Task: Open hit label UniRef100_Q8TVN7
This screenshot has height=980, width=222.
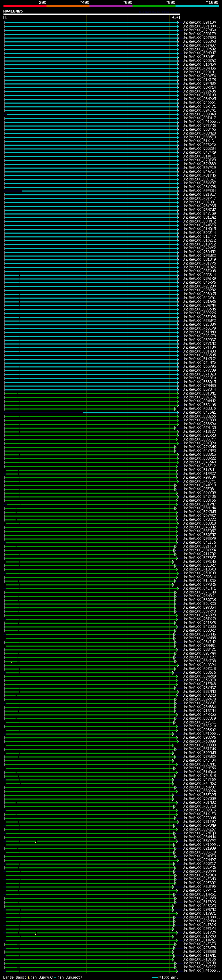Action: (x=199, y=504)
